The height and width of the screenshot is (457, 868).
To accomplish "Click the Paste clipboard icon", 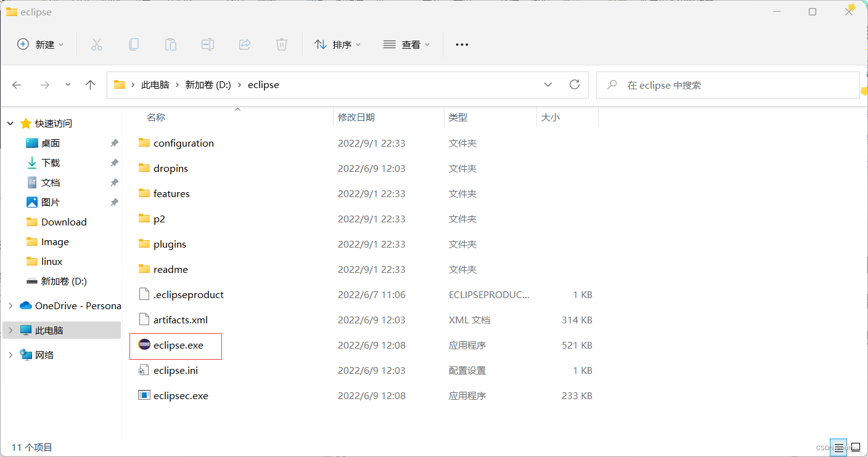I will [170, 44].
